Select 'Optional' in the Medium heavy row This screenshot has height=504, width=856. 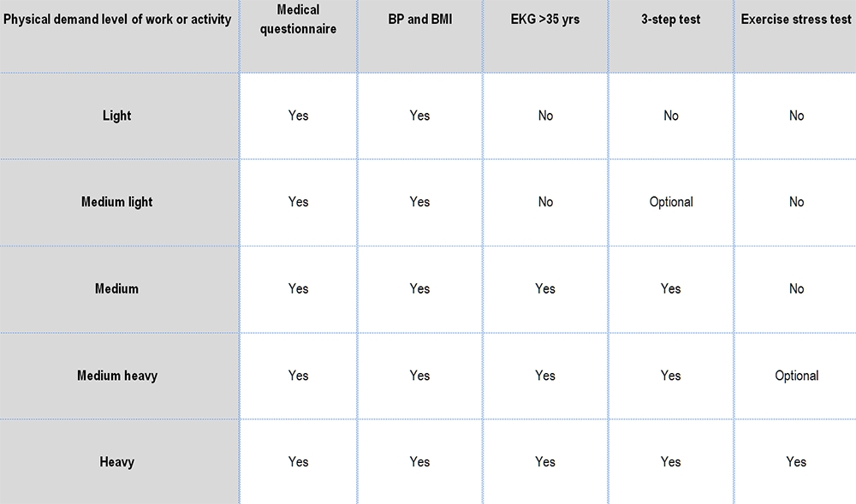point(796,375)
